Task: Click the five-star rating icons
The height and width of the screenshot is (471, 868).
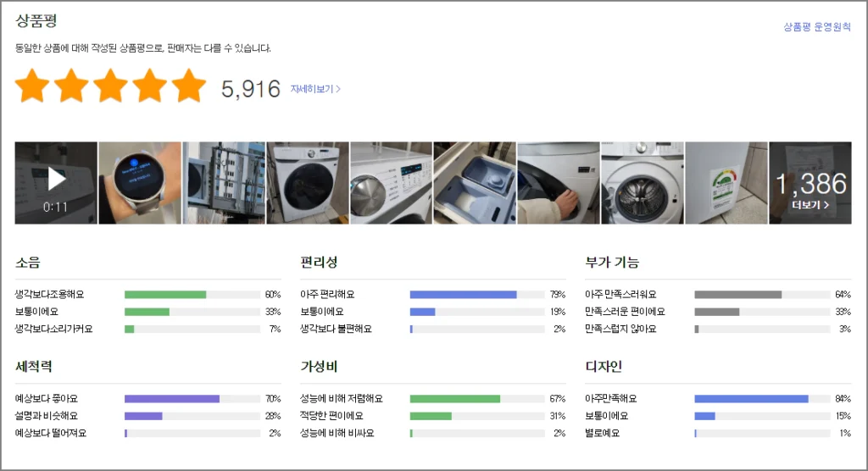Action: [110, 86]
